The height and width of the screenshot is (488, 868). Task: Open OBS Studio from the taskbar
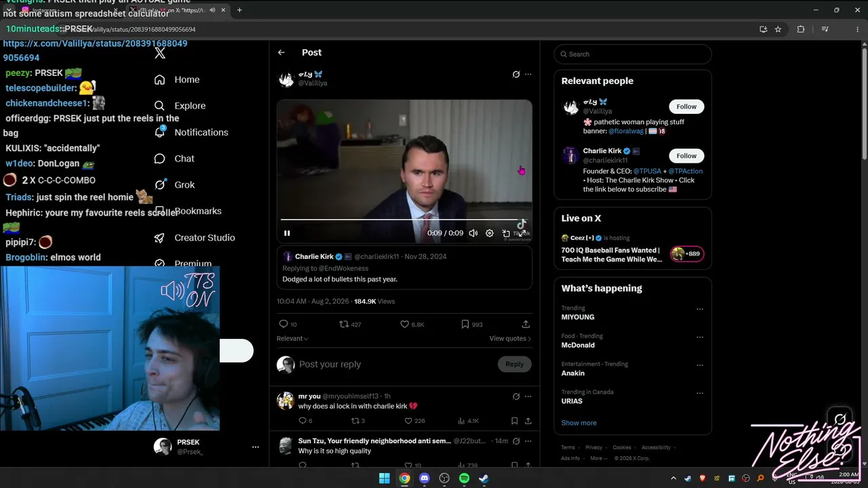coord(444,479)
